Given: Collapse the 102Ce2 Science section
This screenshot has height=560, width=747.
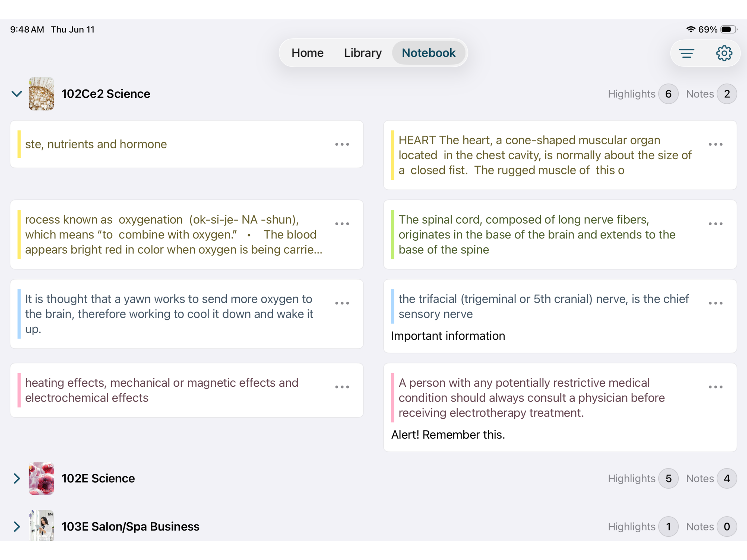Looking at the screenshot, I should point(17,94).
